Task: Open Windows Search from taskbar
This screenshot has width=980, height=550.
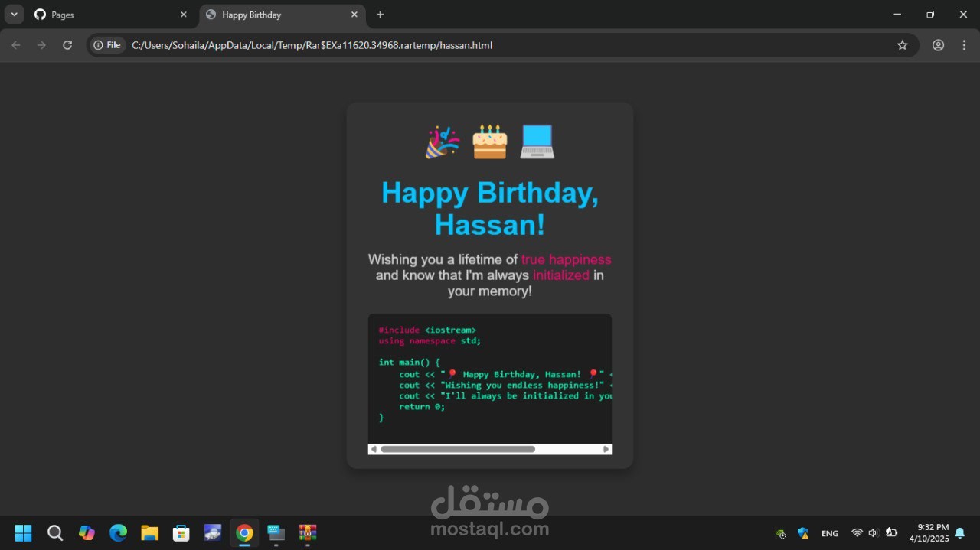Action: [55, 532]
